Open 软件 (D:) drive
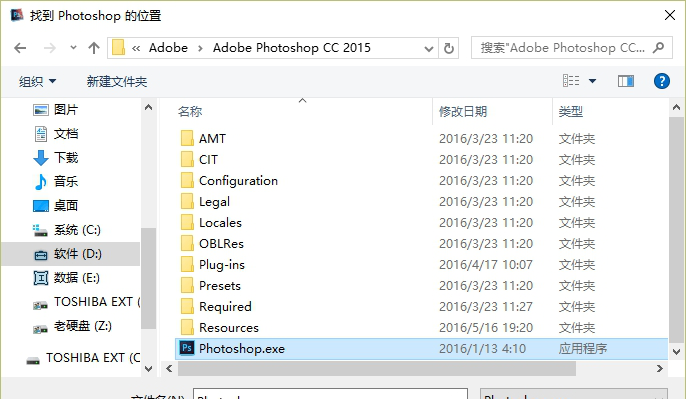Viewport: 686px width, 414px height. tap(77, 254)
